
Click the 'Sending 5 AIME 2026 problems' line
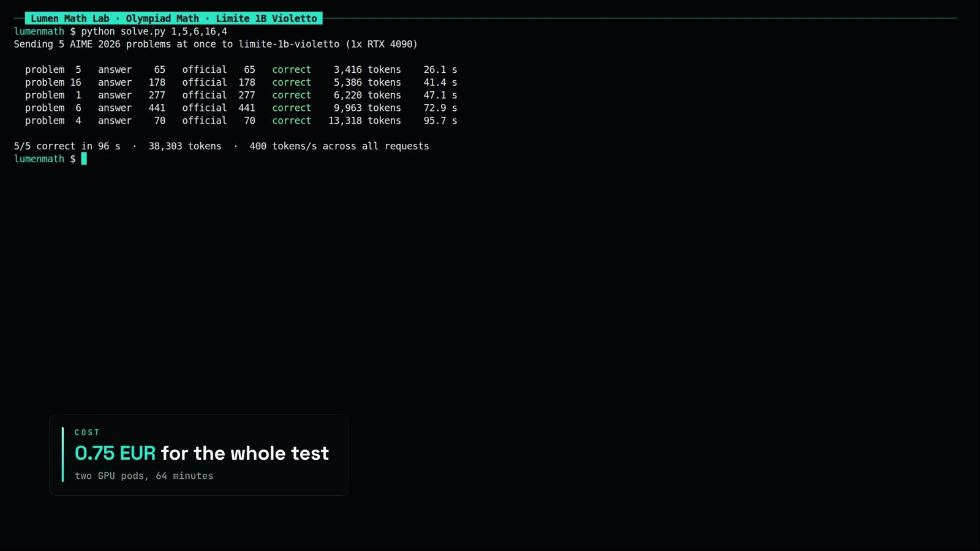click(x=216, y=44)
